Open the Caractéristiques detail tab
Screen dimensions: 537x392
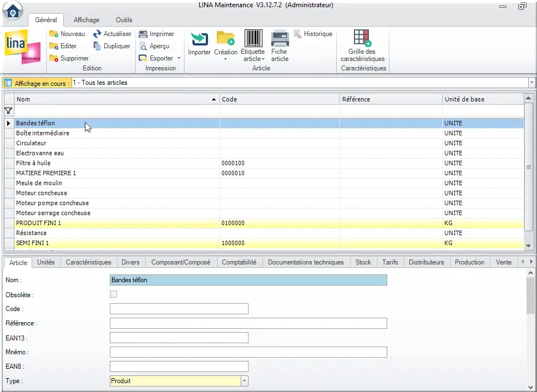[x=88, y=262]
